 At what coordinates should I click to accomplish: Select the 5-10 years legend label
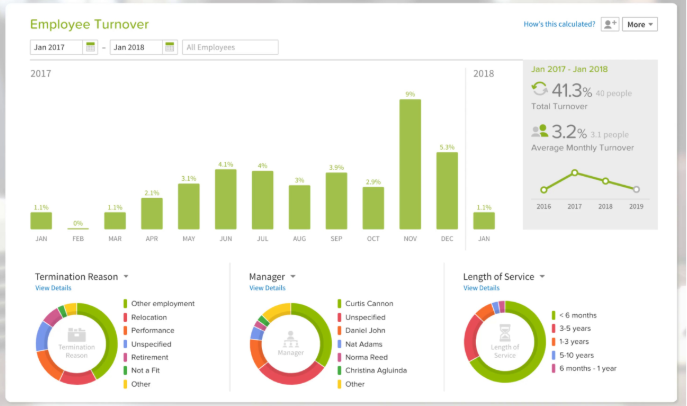point(577,355)
